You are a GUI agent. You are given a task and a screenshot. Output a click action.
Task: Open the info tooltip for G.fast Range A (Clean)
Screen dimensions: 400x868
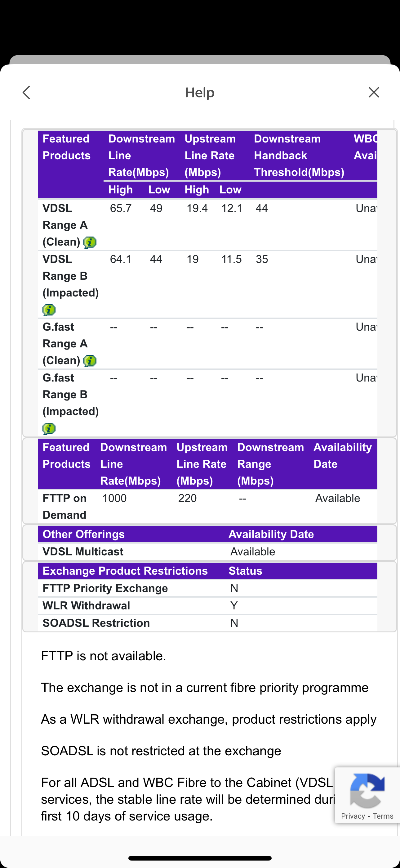click(x=90, y=360)
